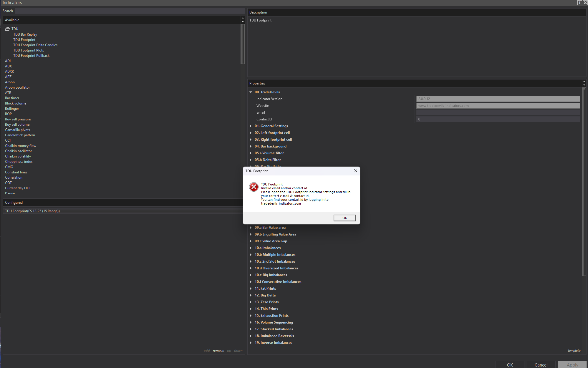
Task: Click the TDU folder icon
Action: click(7, 29)
